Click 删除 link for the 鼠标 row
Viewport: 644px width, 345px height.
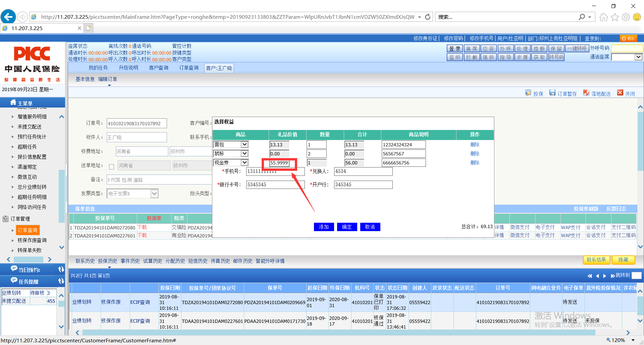pyautogui.click(x=475, y=154)
